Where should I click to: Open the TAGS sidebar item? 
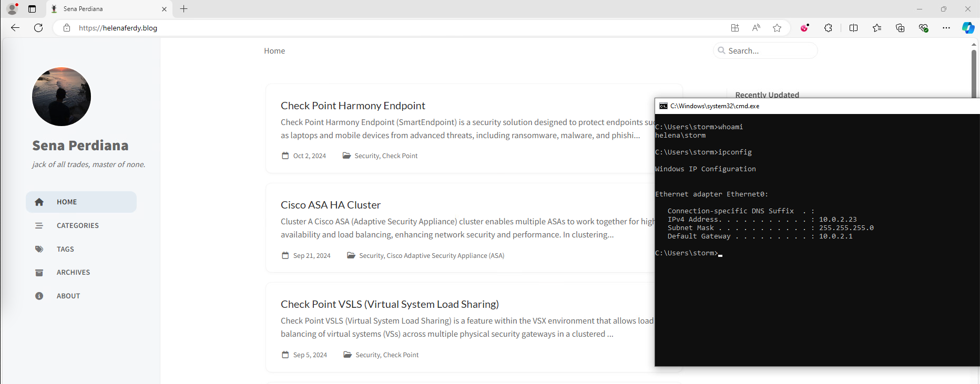click(x=65, y=249)
